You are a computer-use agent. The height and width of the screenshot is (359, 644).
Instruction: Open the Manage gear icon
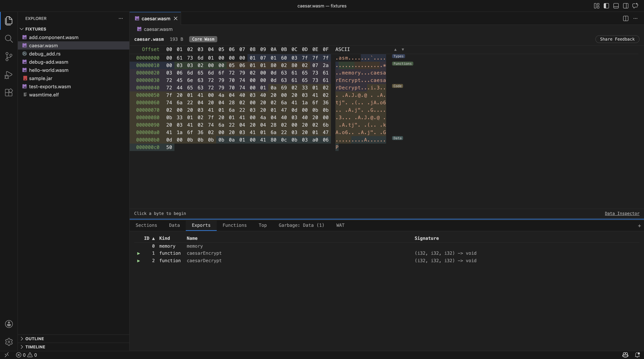click(x=9, y=342)
